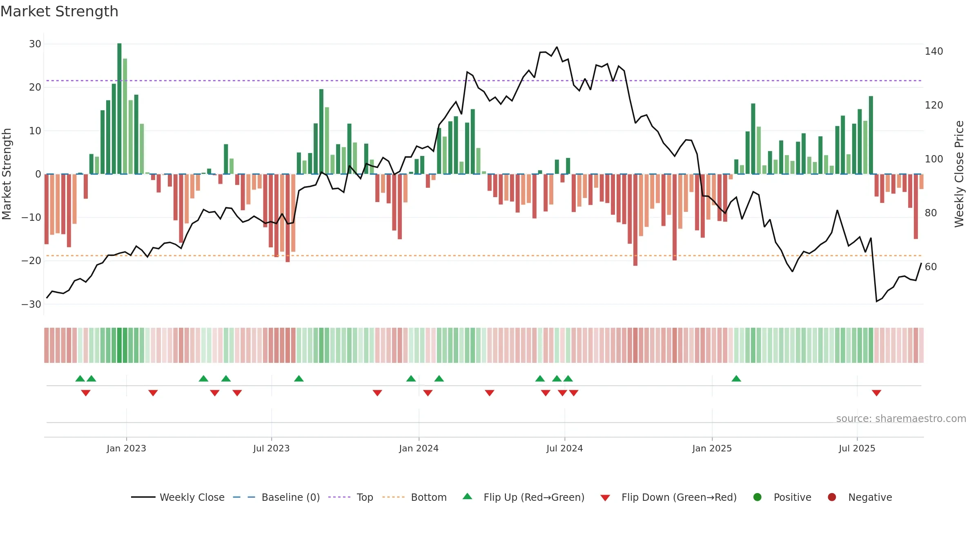Click the tallest green bar near 30
The width and height of the screenshot is (980, 551).
click(119, 109)
